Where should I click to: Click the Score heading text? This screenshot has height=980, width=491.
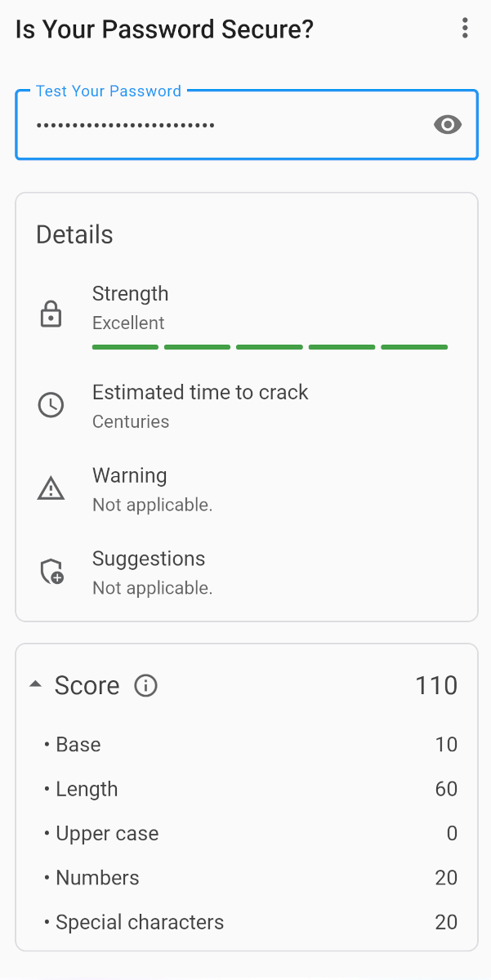(x=87, y=685)
